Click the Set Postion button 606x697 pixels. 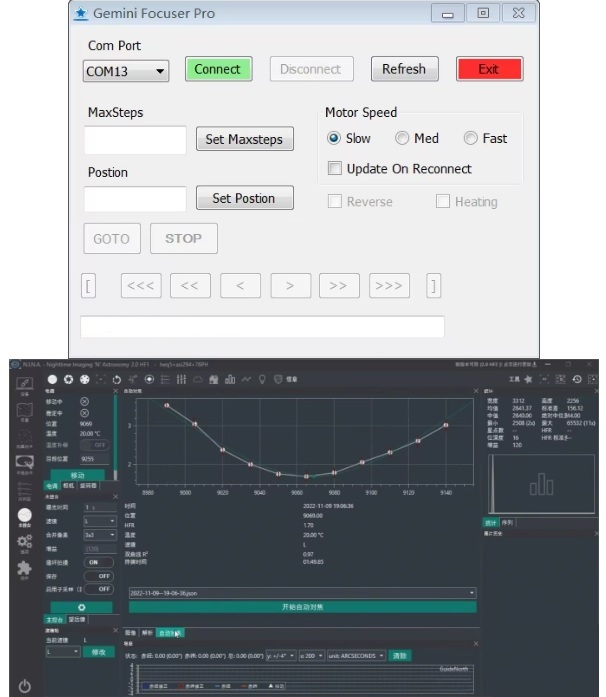pyautogui.click(x=245, y=198)
